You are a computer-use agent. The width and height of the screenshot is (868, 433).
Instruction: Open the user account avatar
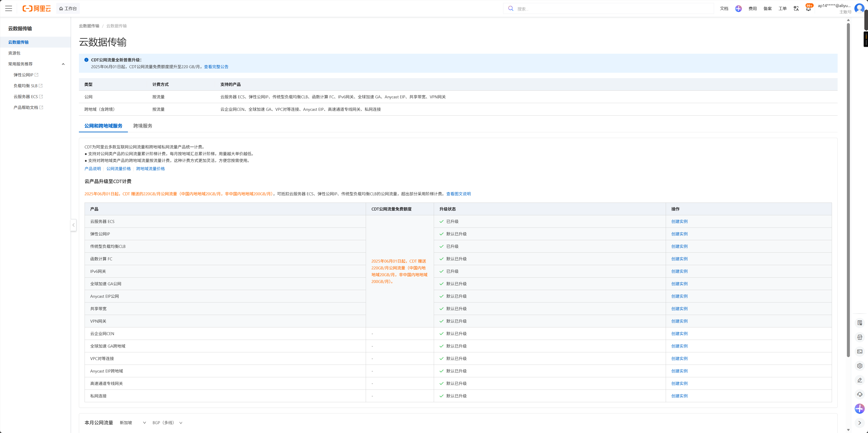pyautogui.click(x=860, y=8)
